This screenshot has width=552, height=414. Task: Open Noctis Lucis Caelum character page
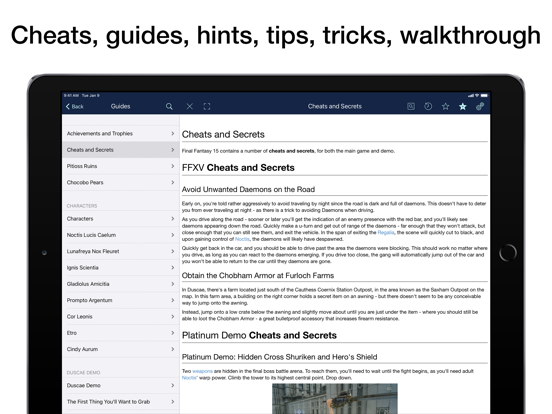pos(121,235)
